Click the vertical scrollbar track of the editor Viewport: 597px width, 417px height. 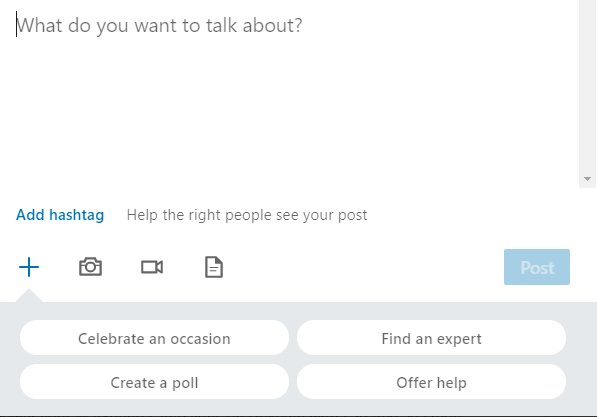click(x=587, y=86)
